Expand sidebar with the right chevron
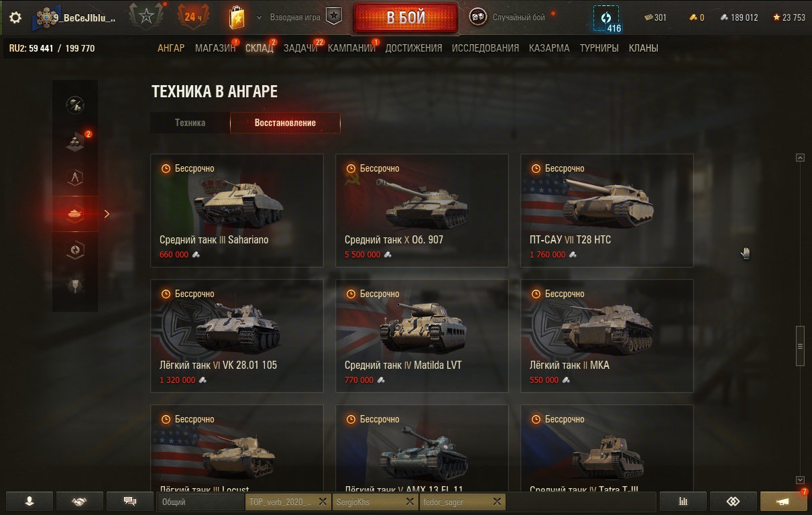The image size is (812, 515). click(106, 214)
